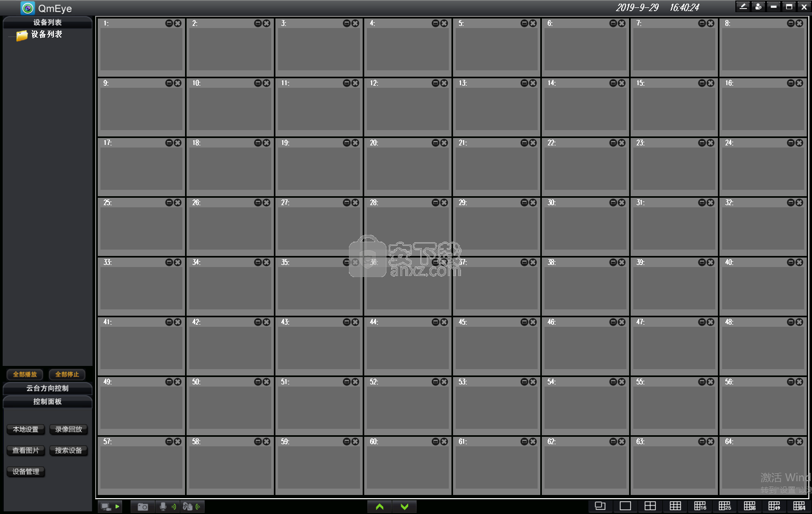This screenshot has width=812, height=514.
Task: Collapse 设备列表 device list panel header
Action: coord(48,22)
